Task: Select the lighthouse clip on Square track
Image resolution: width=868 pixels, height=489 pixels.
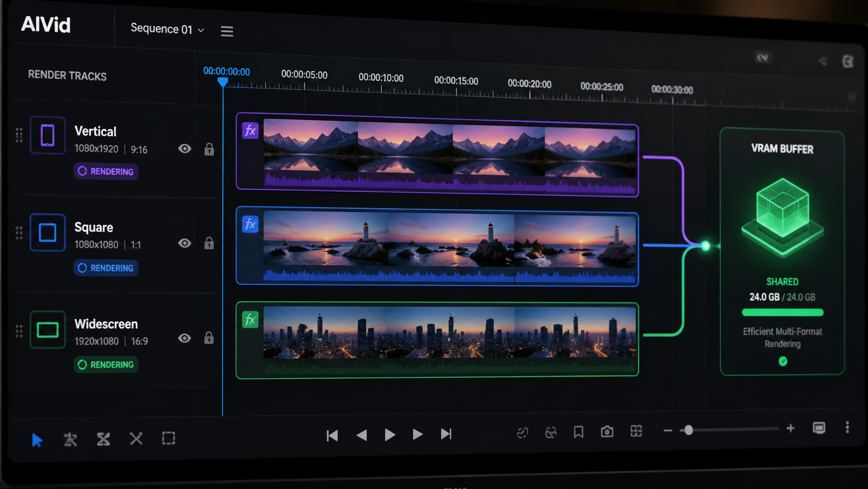Action: pyautogui.click(x=437, y=247)
